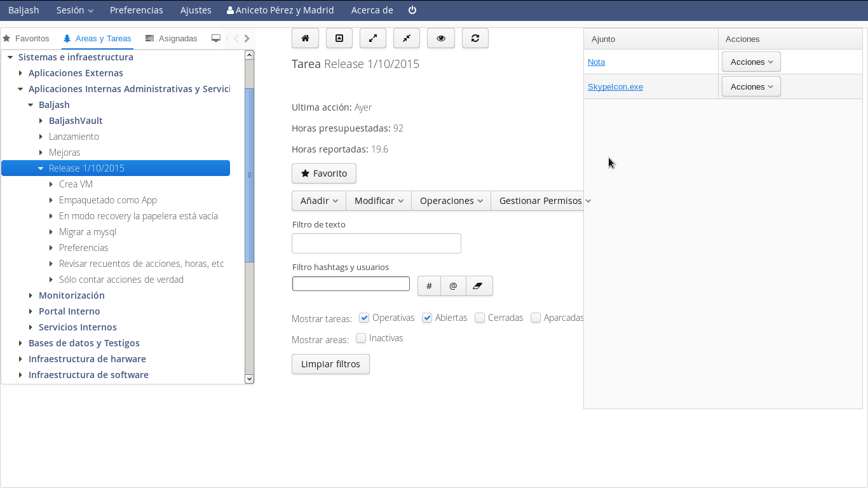Click the power icon in top bar

coord(412,10)
